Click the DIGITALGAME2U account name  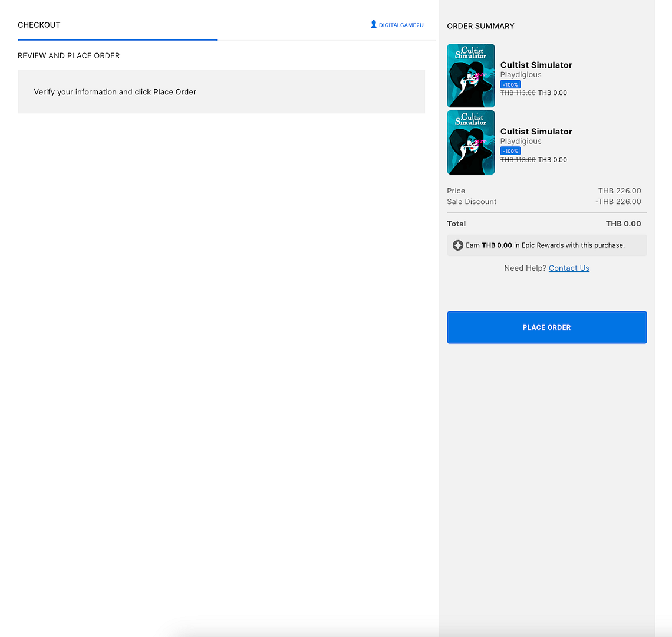pyautogui.click(x=401, y=25)
